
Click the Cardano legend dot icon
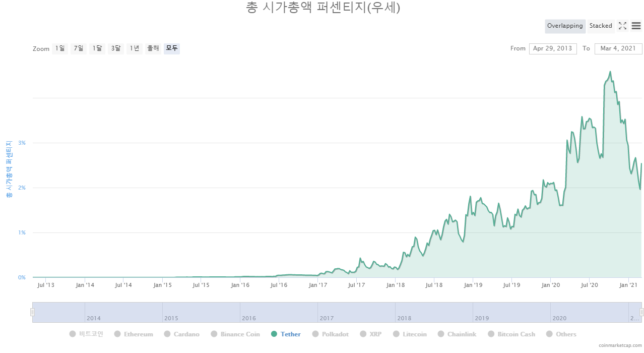click(167, 334)
